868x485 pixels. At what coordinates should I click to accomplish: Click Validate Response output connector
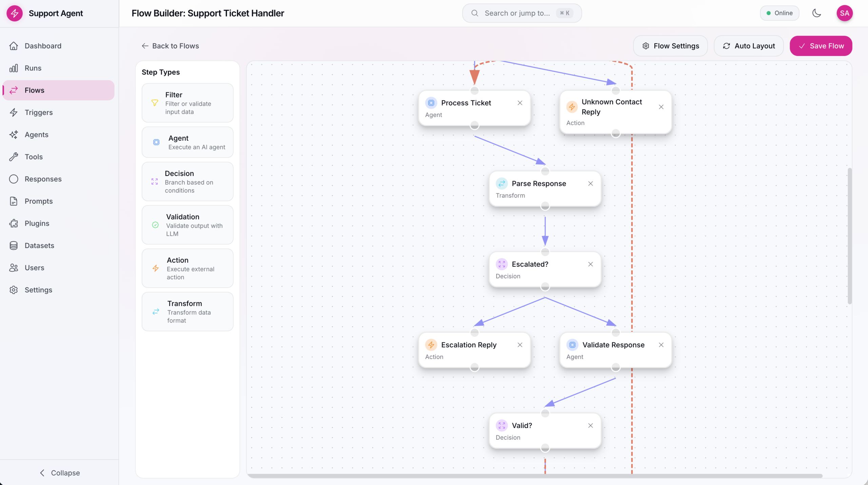(615, 367)
